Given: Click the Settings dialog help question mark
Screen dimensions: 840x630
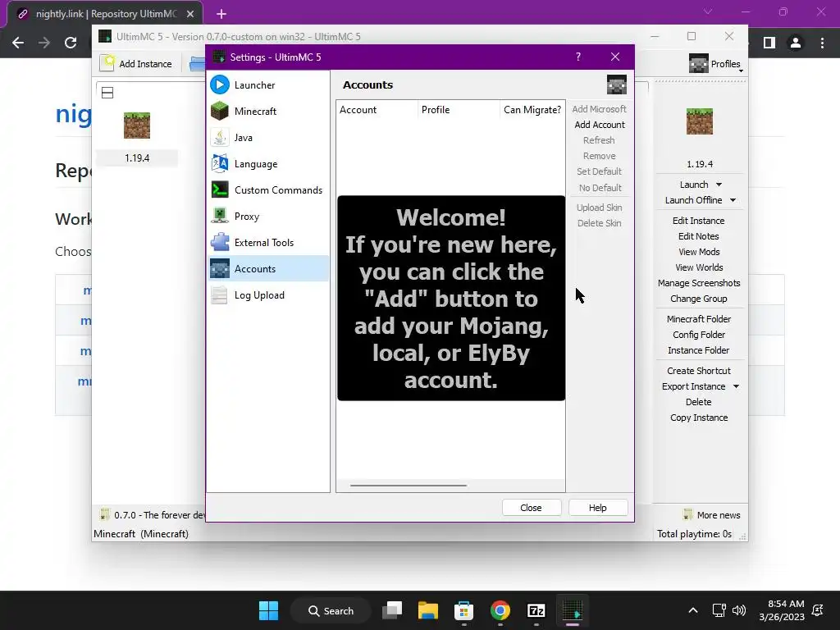Looking at the screenshot, I should pyautogui.click(x=578, y=57).
